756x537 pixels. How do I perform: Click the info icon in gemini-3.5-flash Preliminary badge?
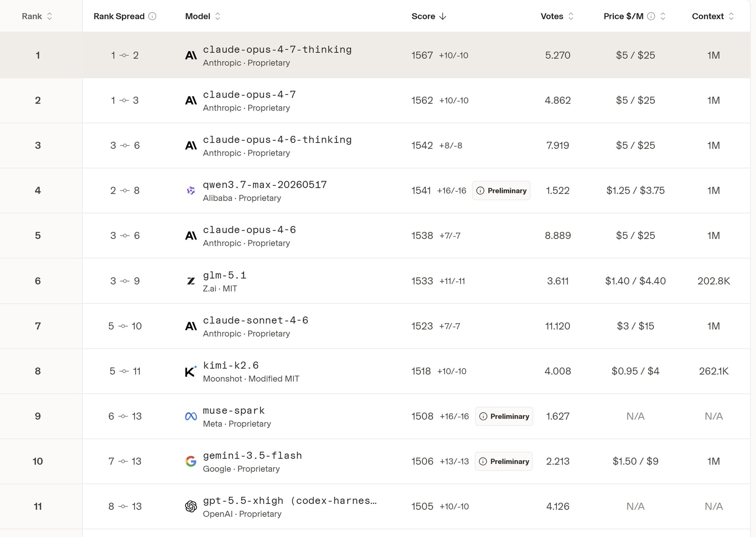point(483,461)
